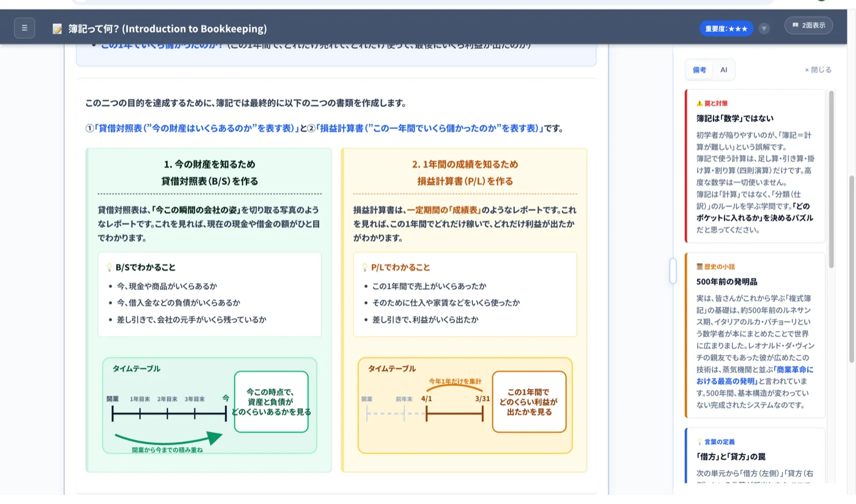Click the side panel's vertical scrollbar
856x504 pixels.
pos(831,179)
